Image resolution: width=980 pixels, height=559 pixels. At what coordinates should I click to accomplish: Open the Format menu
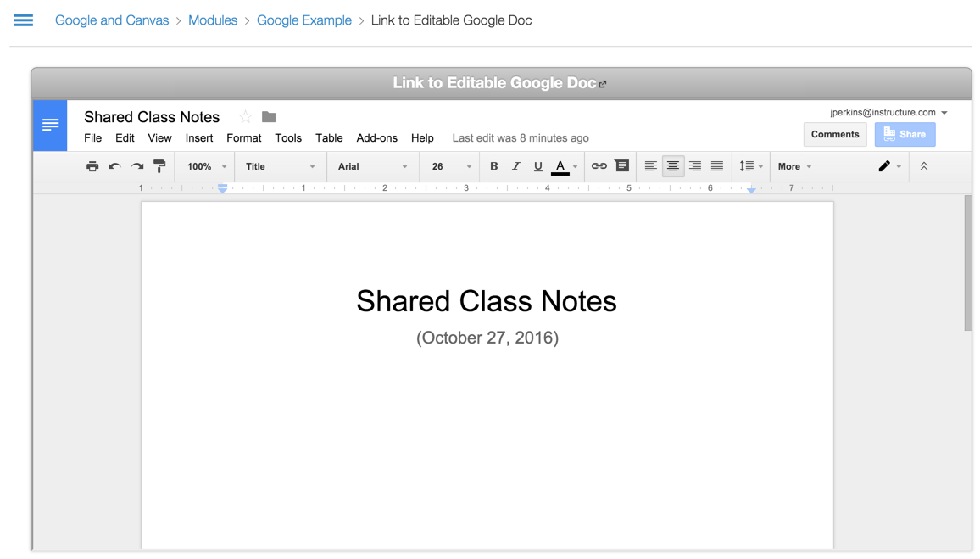(244, 138)
